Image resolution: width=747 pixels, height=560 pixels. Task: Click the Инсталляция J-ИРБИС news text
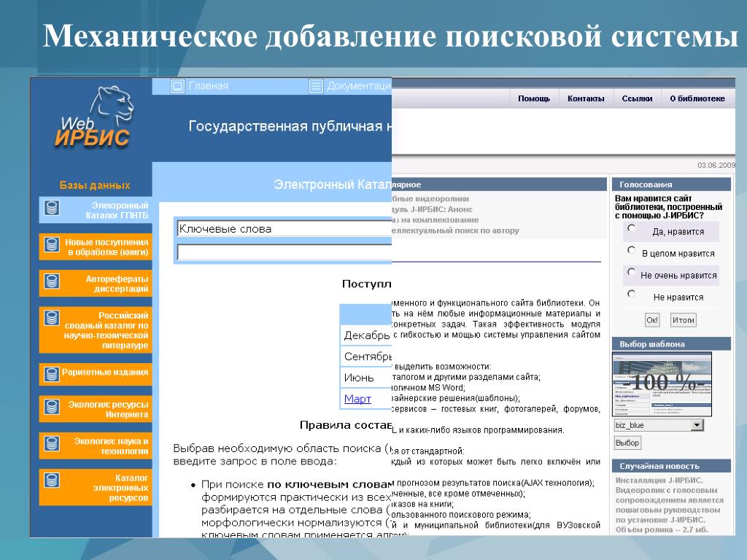(670, 505)
